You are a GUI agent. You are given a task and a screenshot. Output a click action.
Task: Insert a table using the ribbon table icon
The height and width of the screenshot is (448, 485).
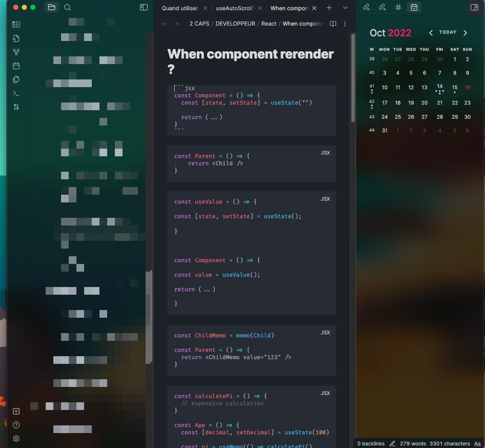(16, 24)
